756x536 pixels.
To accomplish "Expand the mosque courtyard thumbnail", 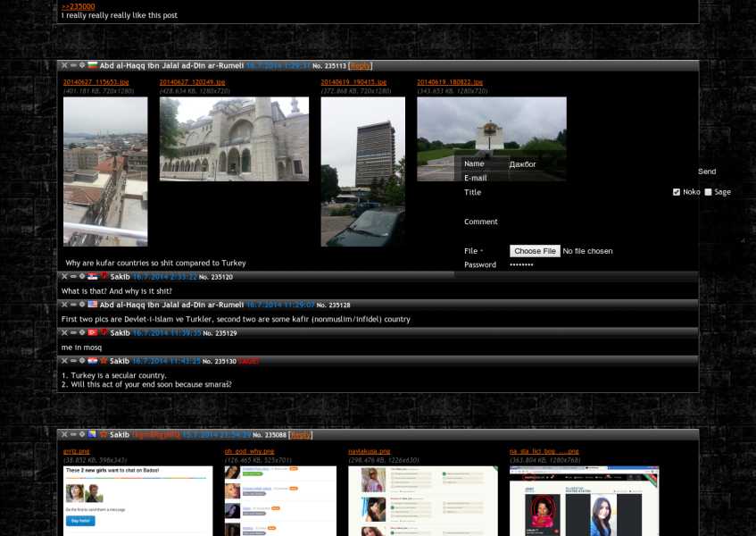I will click(x=235, y=139).
